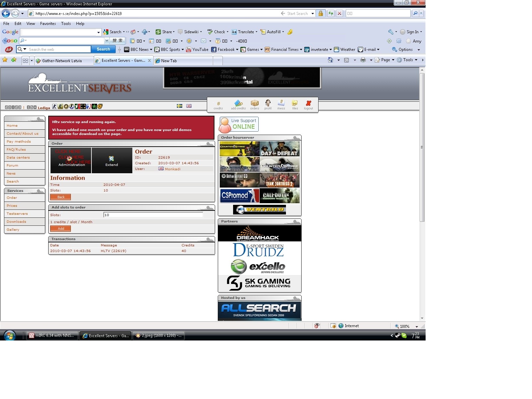Select the Team Fortress 2 hourserver
This screenshot has width=532, height=399.
280,180
